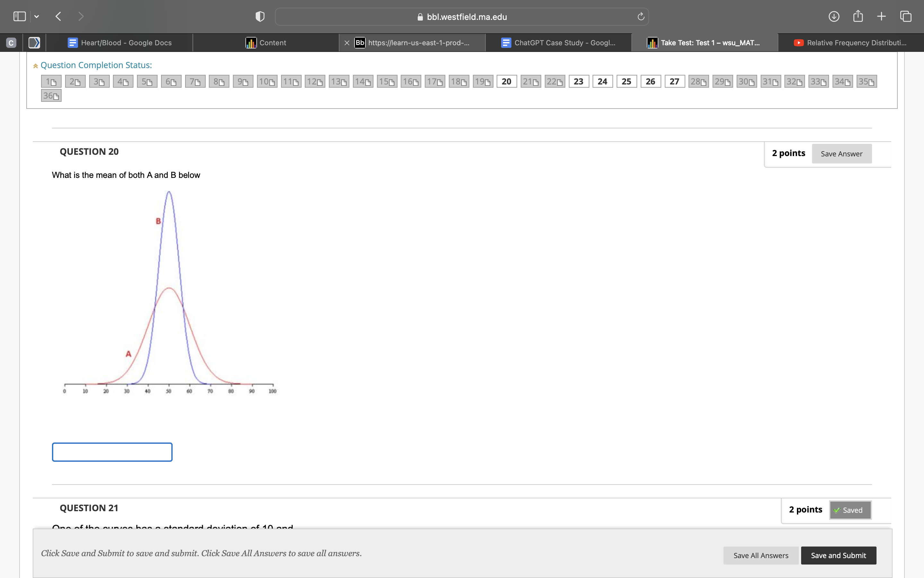This screenshot has width=924, height=578.
Task: Jump to question 21 in status
Action: [x=531, y=82]
